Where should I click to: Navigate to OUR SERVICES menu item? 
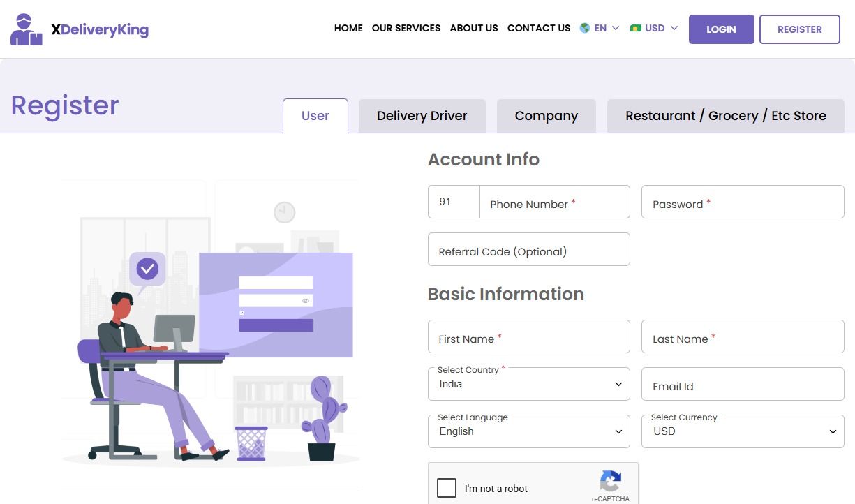tap(406, 28)
